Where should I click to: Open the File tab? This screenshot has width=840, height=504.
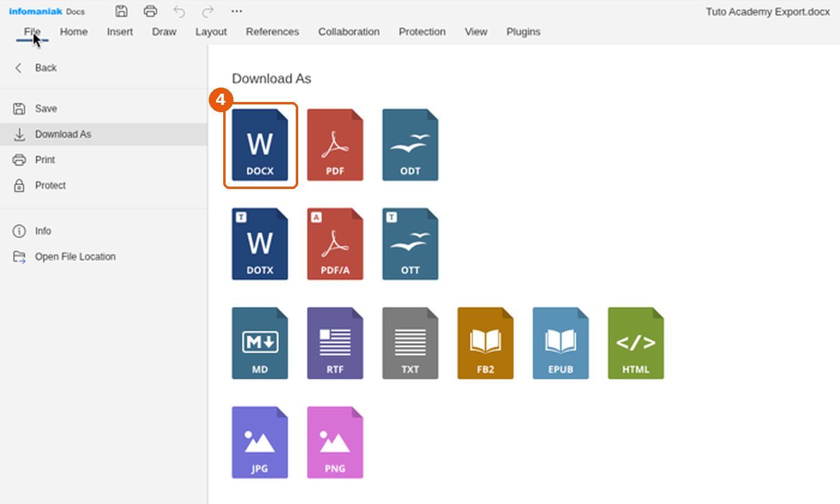(x=32, y=32)
